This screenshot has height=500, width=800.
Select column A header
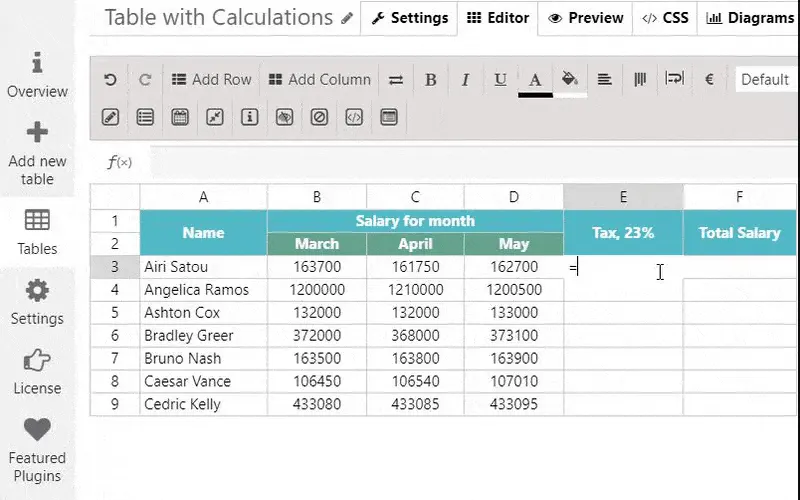point(204,197)
